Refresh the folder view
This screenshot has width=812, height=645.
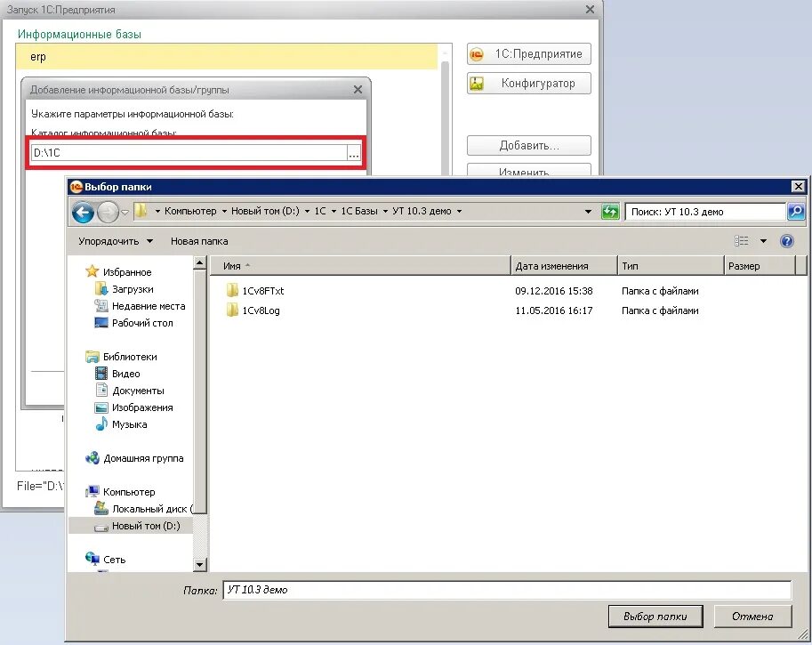pos(610,212)
